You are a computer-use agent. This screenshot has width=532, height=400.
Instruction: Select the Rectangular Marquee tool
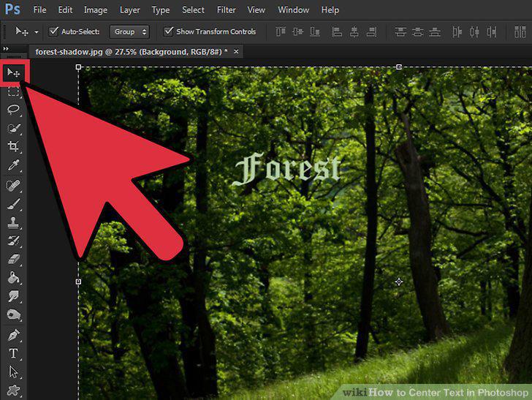coord(14,91)
